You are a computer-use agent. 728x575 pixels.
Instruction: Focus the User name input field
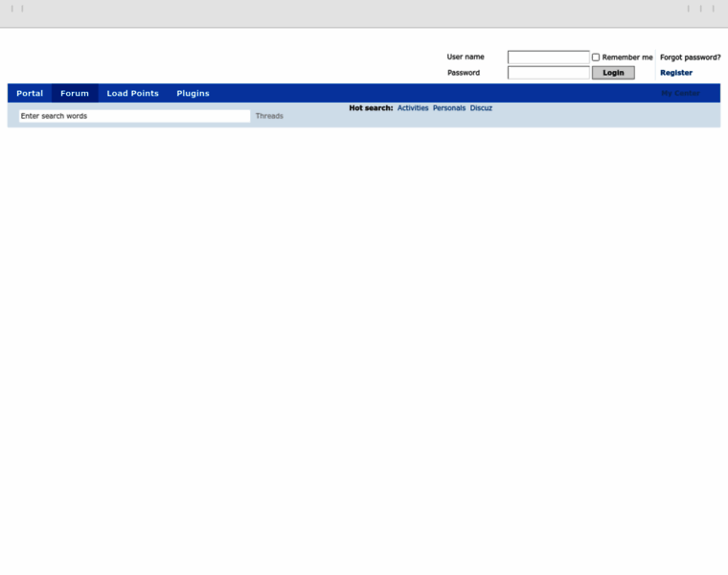[548, 57]
